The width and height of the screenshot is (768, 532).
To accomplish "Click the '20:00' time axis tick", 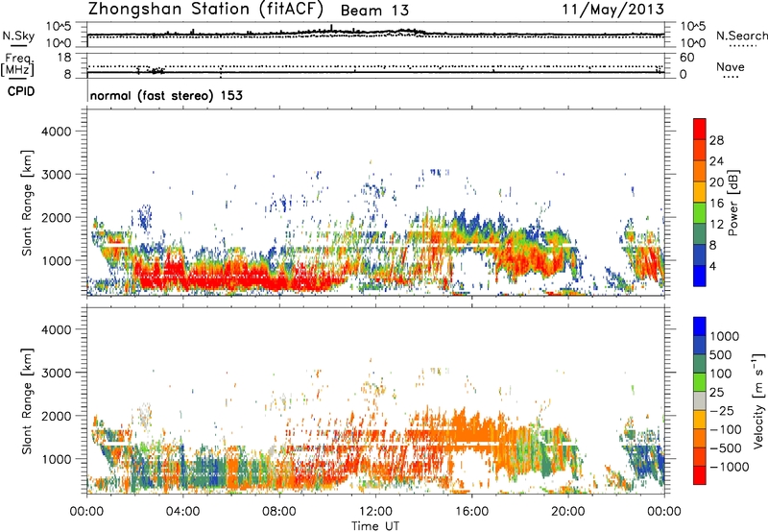I will pyautogui.click(x=568, y=512).
